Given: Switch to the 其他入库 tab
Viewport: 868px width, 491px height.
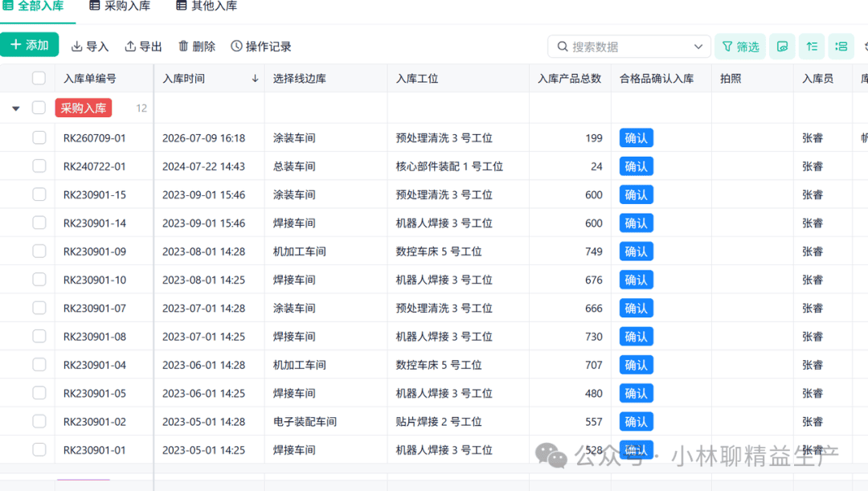Looking at the screenshot, I should pyautogui.click(x=207, y=6).
